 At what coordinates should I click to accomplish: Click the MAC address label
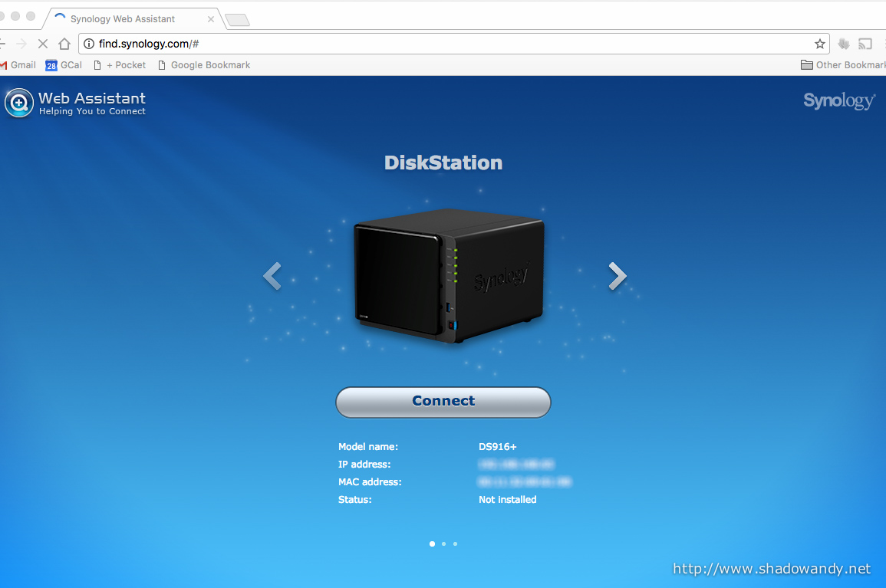[x=370, y=481]
